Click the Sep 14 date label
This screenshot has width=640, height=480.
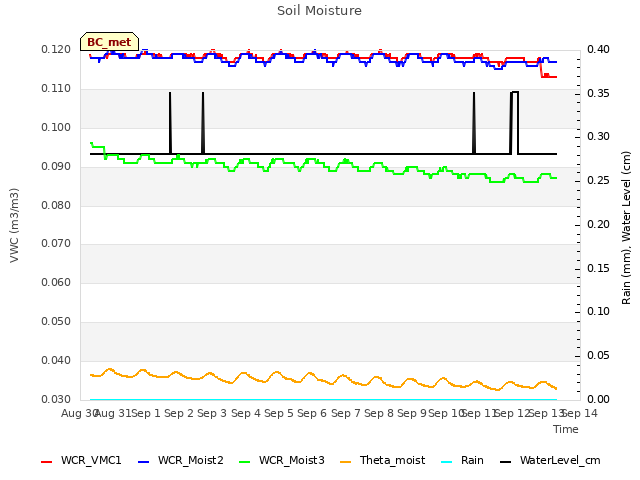pos(580,413)
